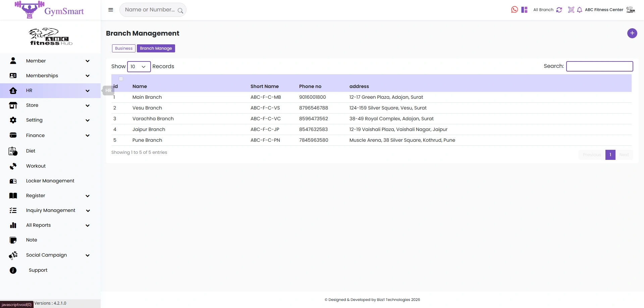Sort by the Name column header
Image resolution: width=644 pixels, height=308 pixels.
140,86
